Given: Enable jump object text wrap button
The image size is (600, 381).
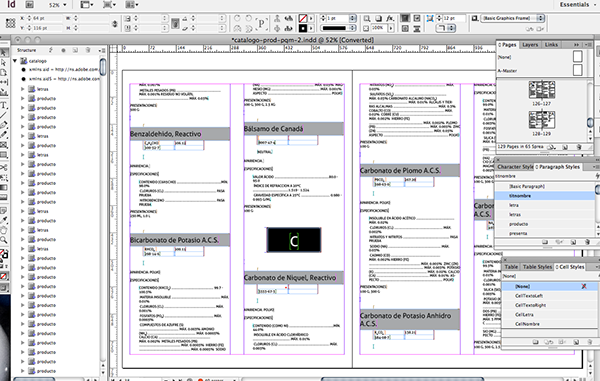Looking at the screenshot, I should click(x=417, y=28).
